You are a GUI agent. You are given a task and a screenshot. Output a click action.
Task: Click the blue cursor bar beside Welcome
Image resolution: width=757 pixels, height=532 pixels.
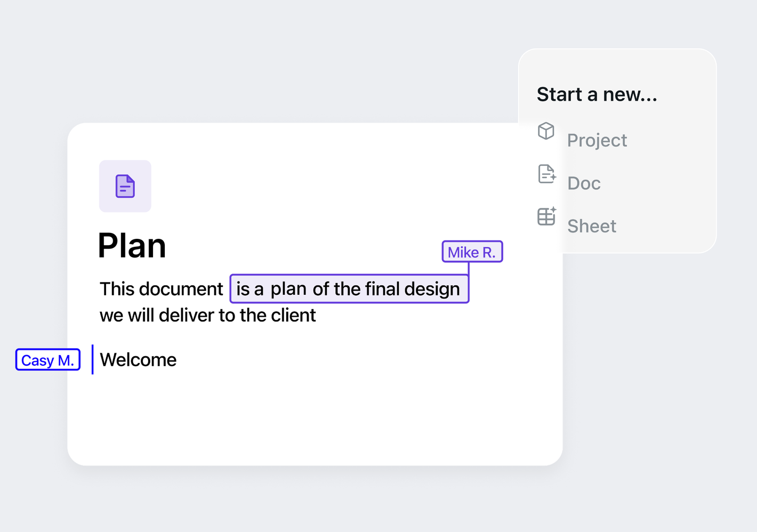pos(92,359)
